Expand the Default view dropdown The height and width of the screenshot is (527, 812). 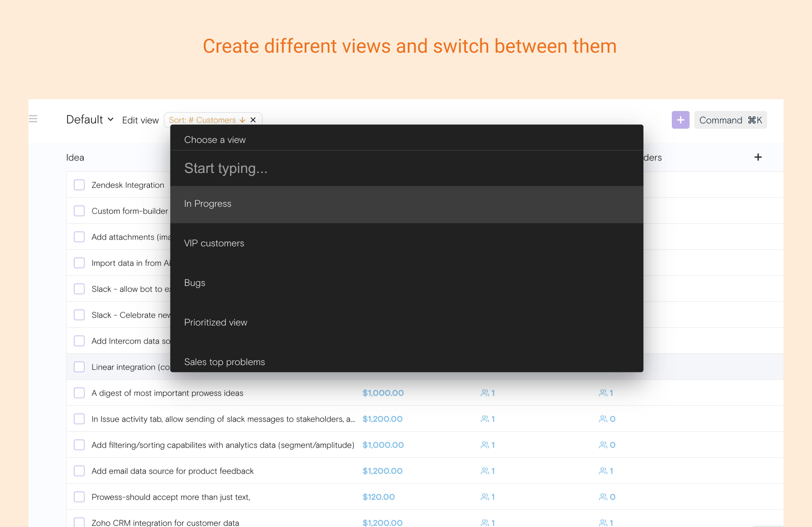[90, 120]
